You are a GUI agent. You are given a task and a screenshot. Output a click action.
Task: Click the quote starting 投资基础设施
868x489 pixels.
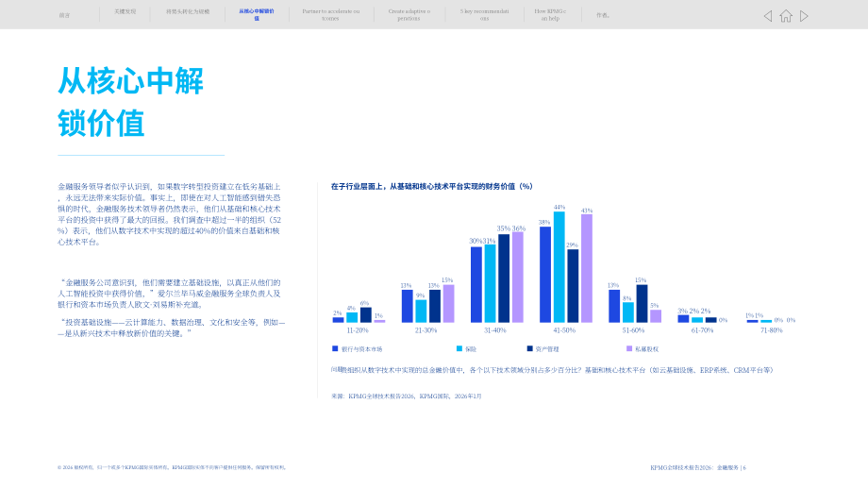172,328
